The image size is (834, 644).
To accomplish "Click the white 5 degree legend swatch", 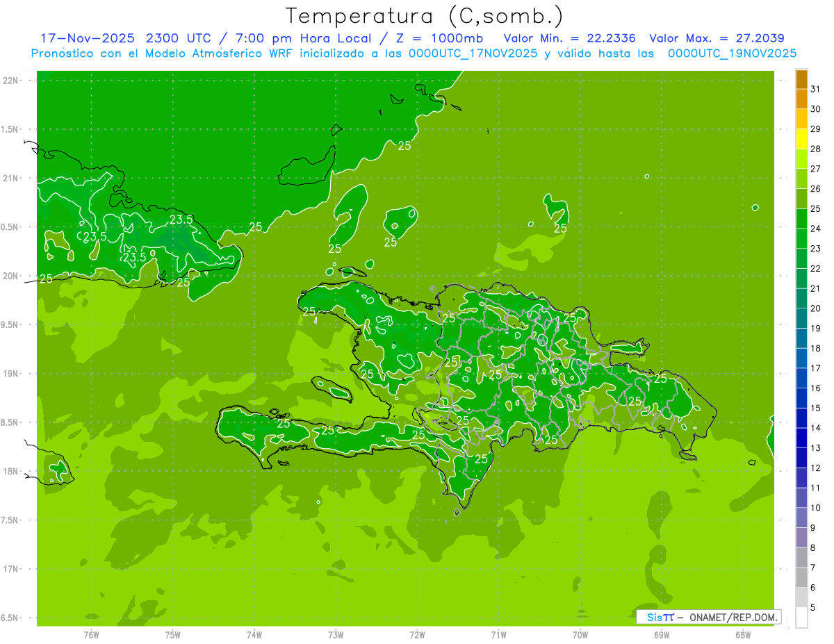I will click(x=801, y=618).
